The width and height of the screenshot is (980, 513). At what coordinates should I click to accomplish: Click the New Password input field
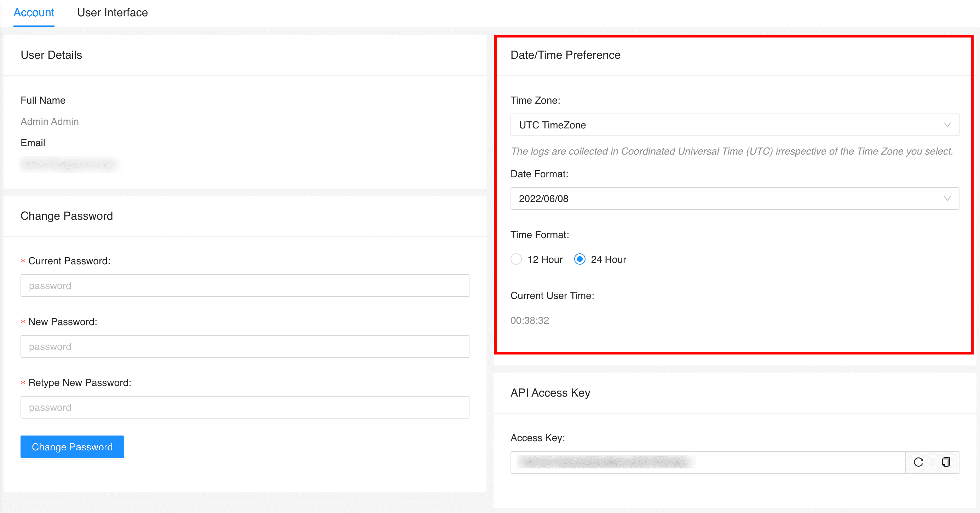(244, 346)
